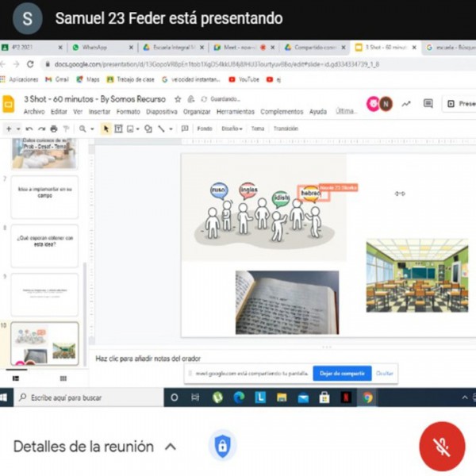
Task: Click collaborator avatar N
Action: pyautogui.click(x=386, y=104)
